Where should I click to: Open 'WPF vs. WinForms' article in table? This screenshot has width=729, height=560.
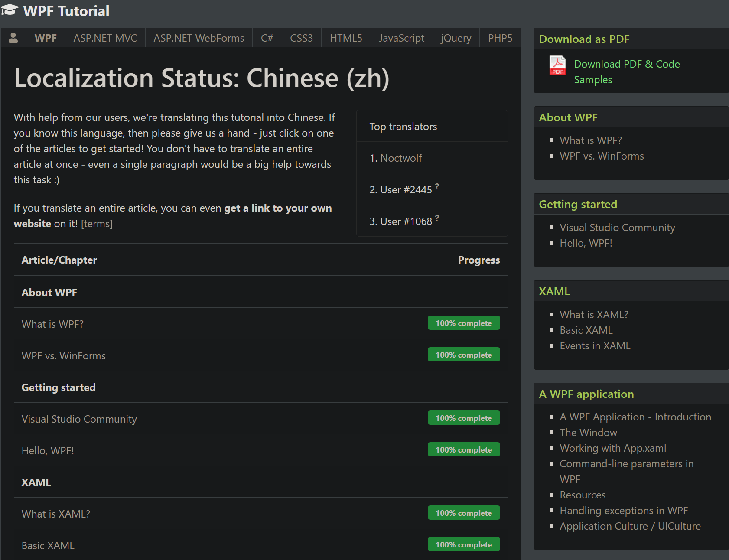click(x=64, y=356)
